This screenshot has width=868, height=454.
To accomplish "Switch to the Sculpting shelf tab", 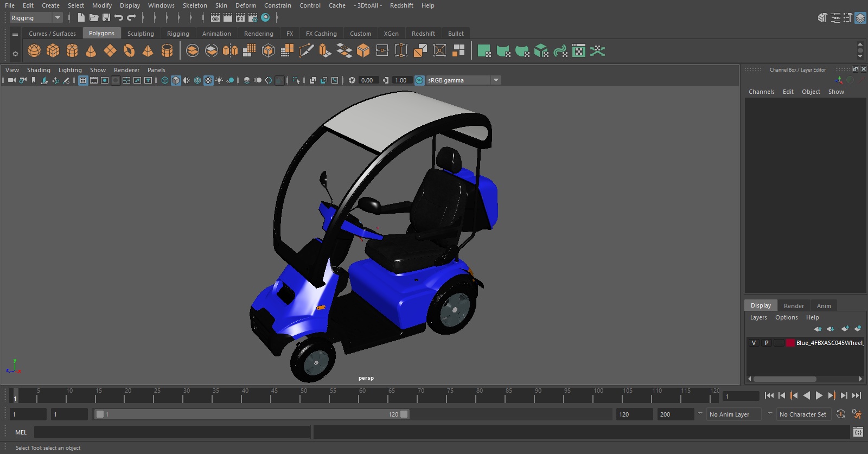I will 141,34.
